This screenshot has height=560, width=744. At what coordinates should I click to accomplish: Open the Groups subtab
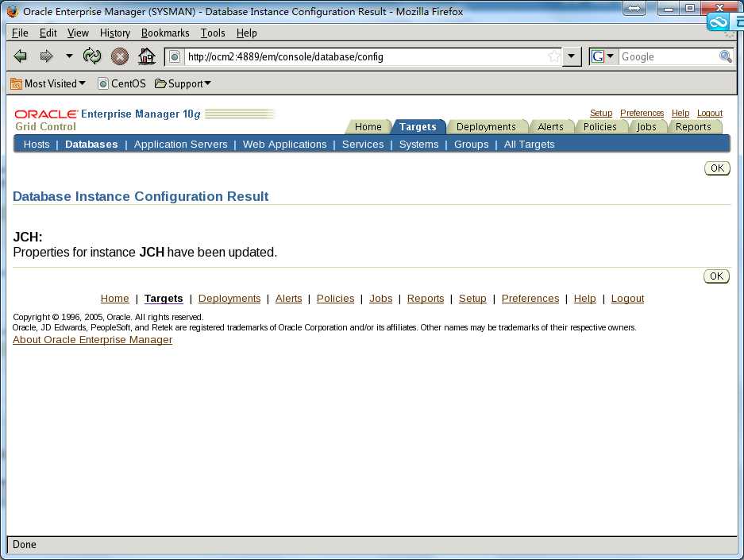(471, 145)
